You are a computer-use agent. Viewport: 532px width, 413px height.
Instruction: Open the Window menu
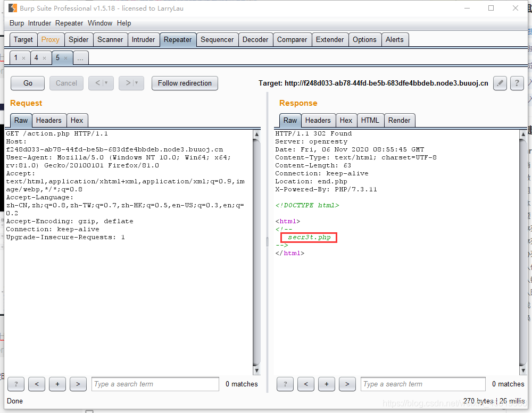(x=100, y=23)
